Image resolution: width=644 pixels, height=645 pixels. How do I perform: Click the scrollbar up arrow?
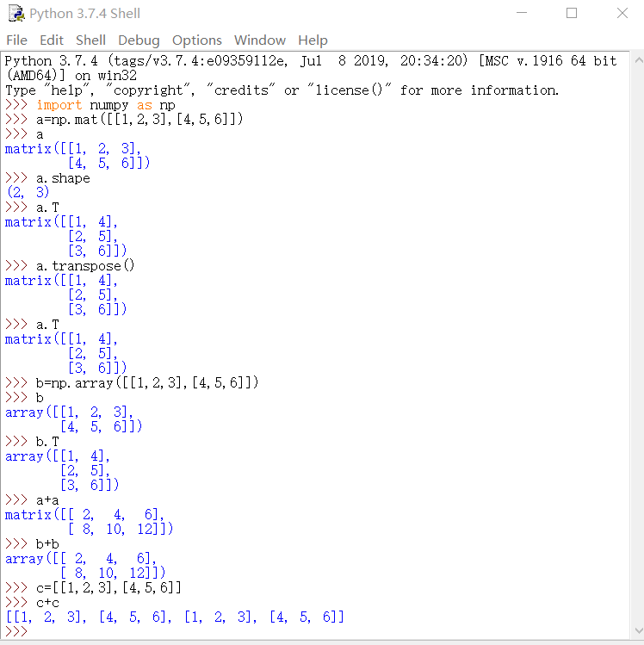639,60
